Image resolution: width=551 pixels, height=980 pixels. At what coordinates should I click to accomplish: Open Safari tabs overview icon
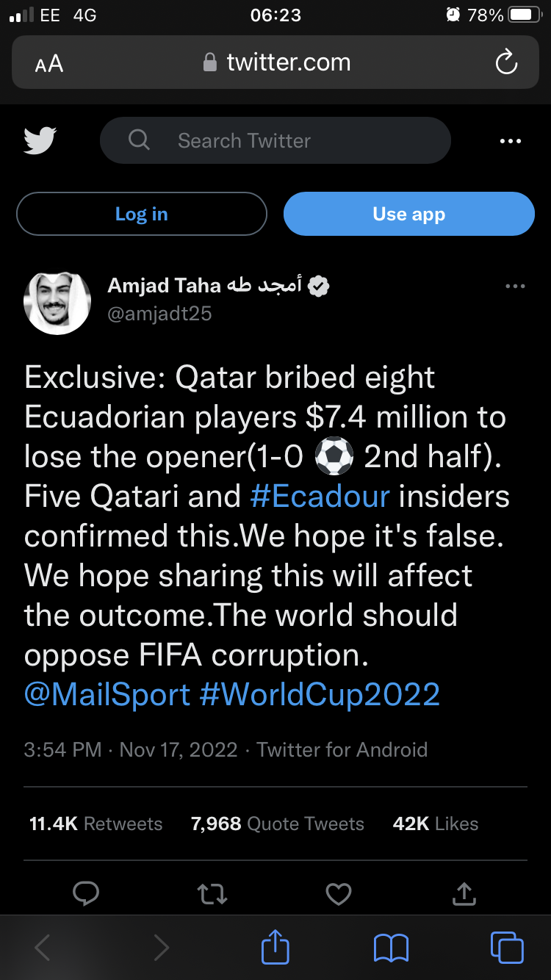point(507,948)
